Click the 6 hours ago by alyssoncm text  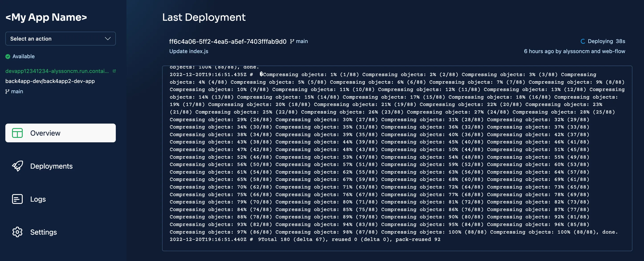574,51
